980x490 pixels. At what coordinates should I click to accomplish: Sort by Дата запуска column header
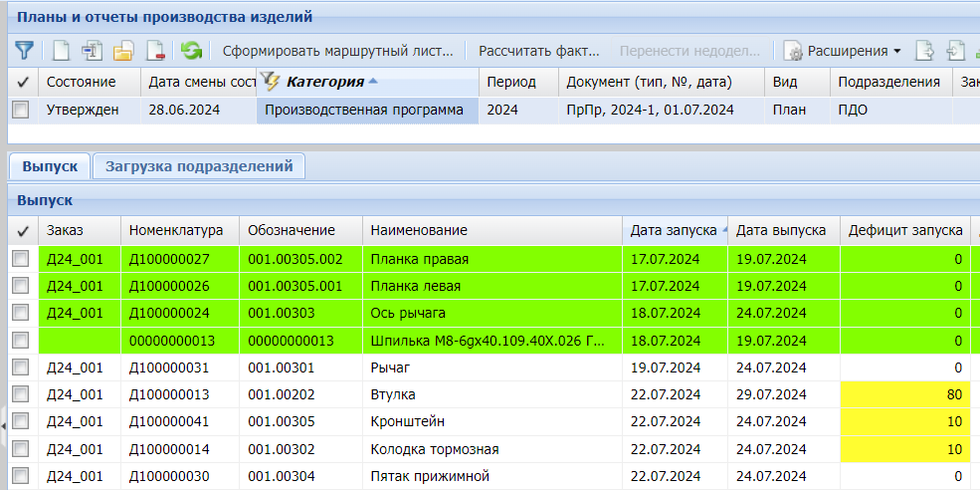pyautogui.click(x=674, y=230)
